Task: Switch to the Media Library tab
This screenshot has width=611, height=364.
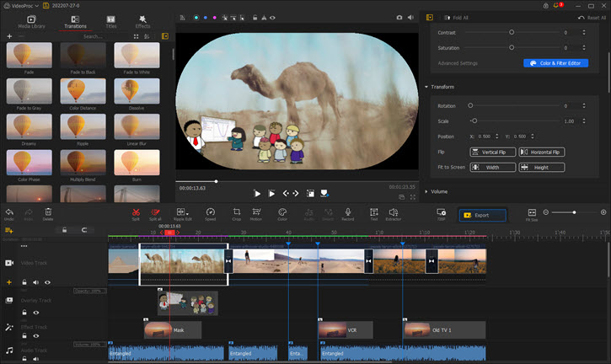Action: coord(31,21)
